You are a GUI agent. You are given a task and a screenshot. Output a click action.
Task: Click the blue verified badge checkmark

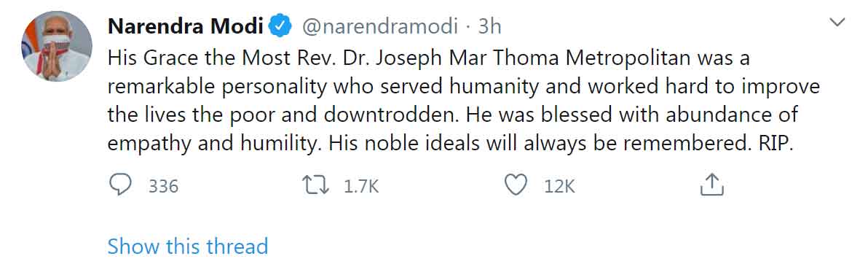pos(280,26)
